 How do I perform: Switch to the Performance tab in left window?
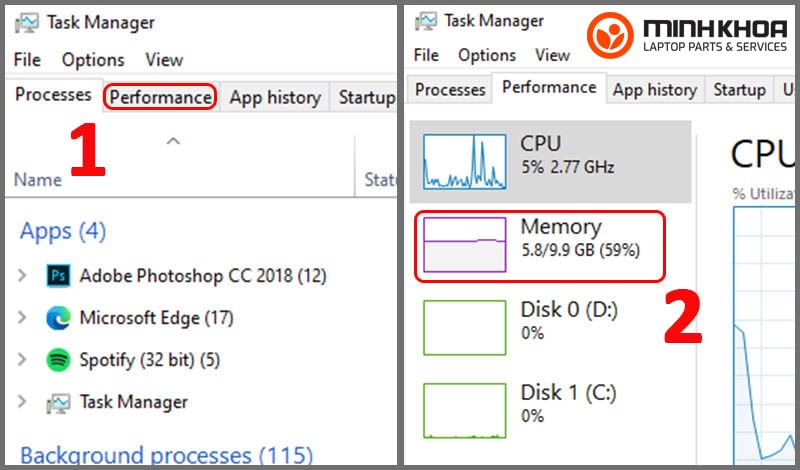[160, 97]
